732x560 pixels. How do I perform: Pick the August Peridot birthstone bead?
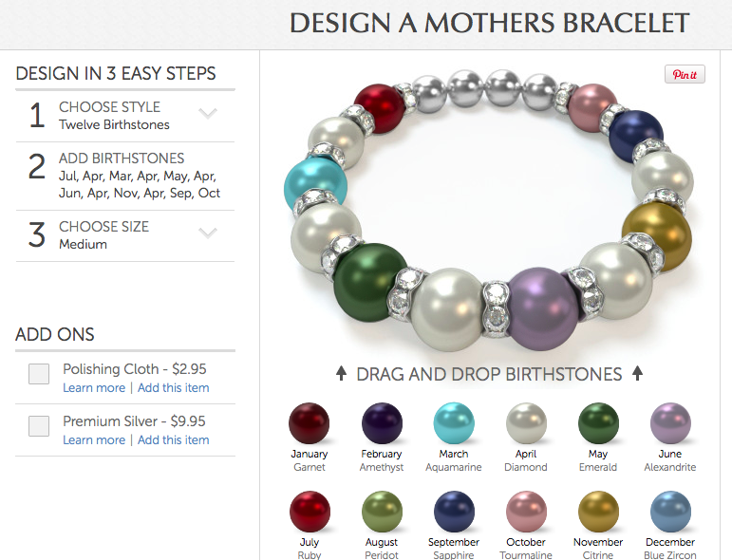[382, 512]
